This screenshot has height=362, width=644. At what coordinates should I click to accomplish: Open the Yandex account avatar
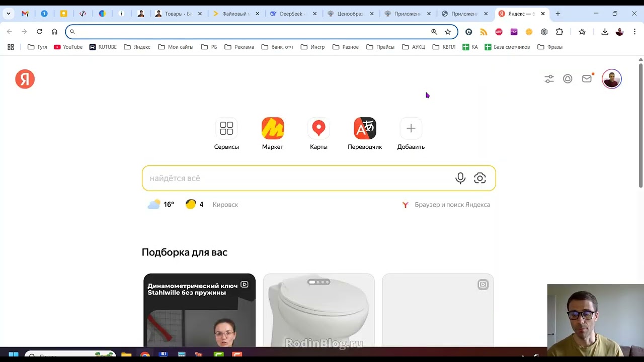[x=612, y=79]
